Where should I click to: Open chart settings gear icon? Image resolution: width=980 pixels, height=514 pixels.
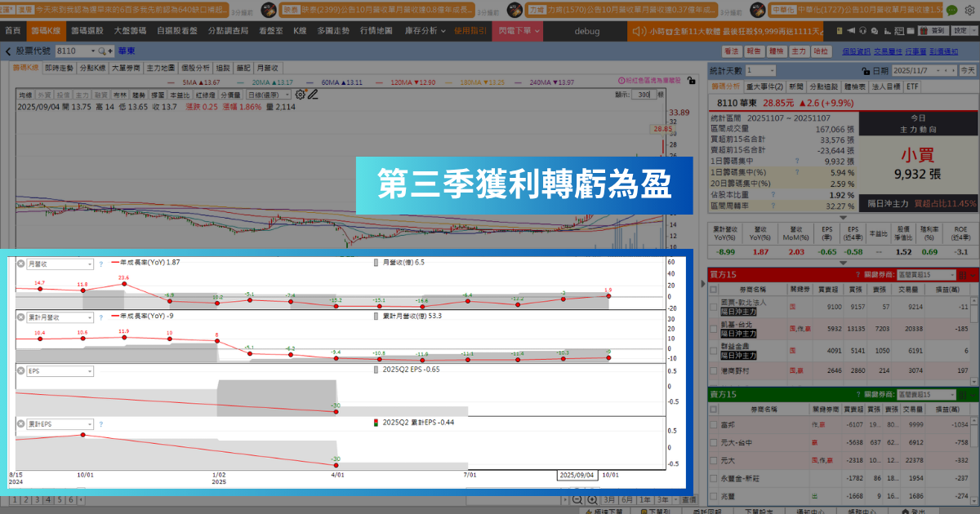(x=300, y=94)
